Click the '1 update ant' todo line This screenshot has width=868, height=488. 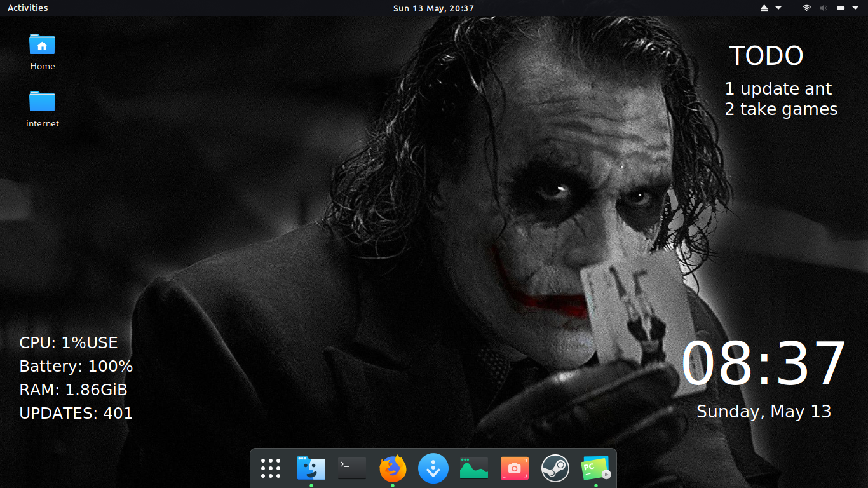pos(778,89)
